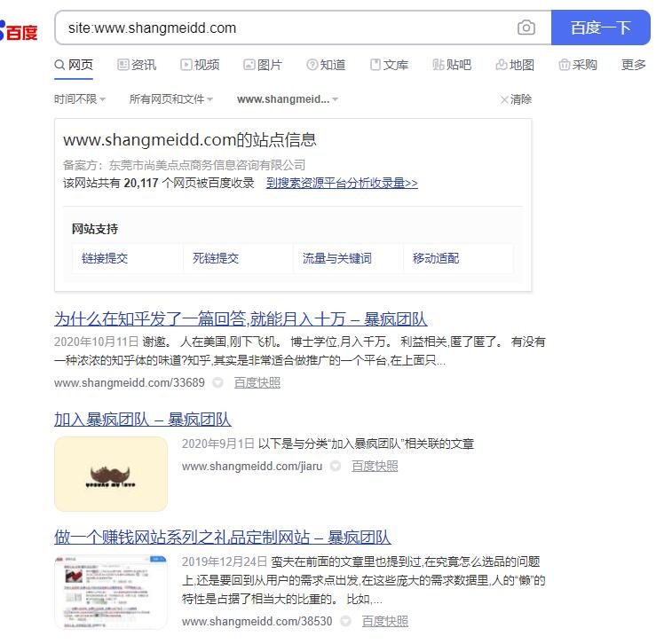Click the 网站支持 heading text
The height and width of the screenshot is (644, 664).
(x=95, y=229)
